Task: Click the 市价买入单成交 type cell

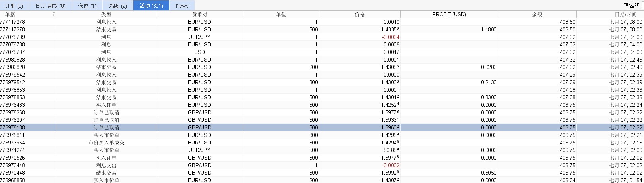Action: tap(106, 143)
